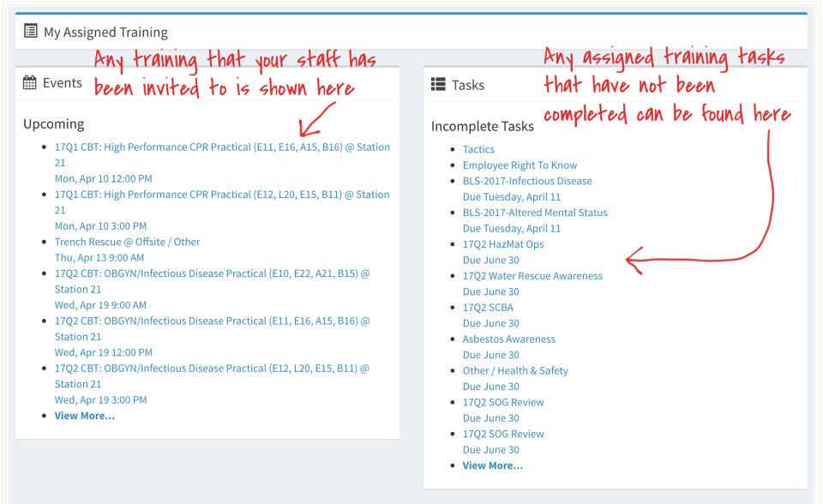The height and width of the screenshot is (504, 823).
Task: Open the BLS-2017-Infectious Disease task
Action: click(x=527, y=181)
